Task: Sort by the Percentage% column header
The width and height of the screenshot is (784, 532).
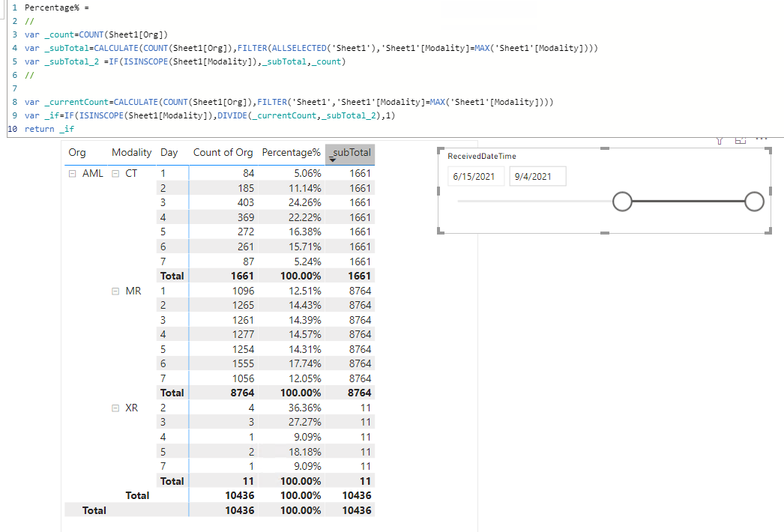Action: (291, 153)
